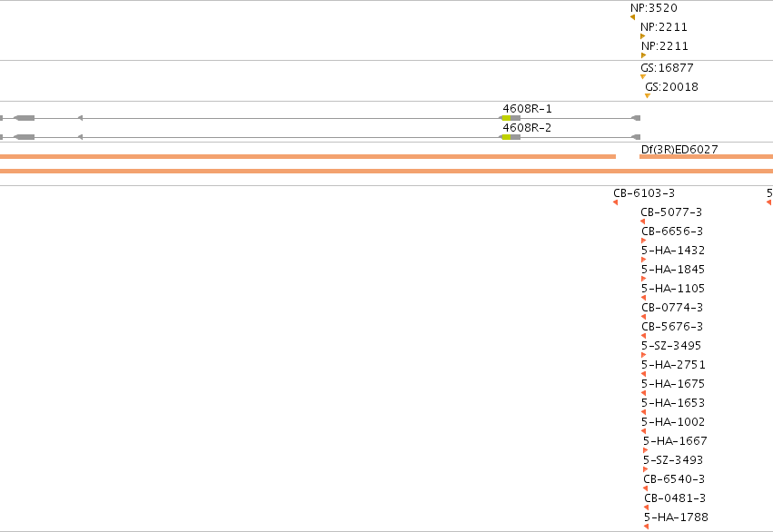Image resolution: width=773 pixels, height=532 pixels.
Task: Click the 5-SZ-3495 insertion label
Action: pos(671,345)
